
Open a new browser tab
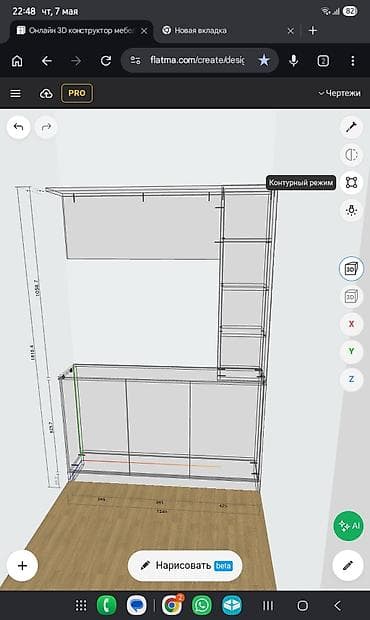[313, 30]
